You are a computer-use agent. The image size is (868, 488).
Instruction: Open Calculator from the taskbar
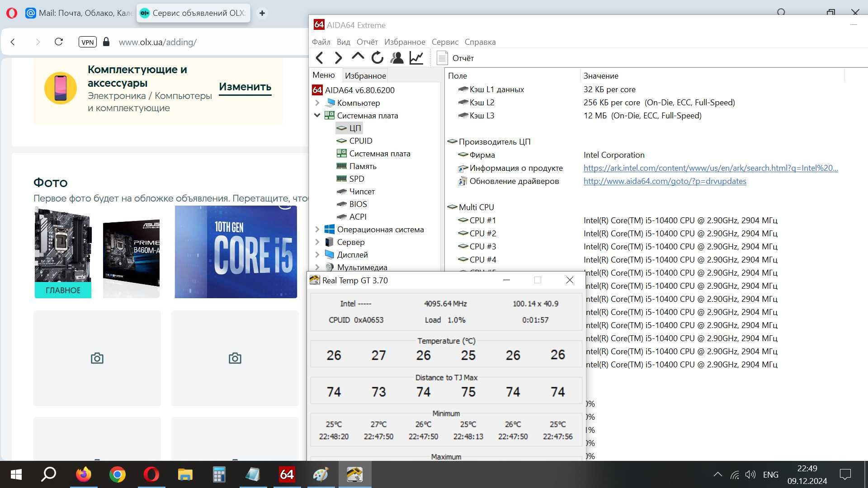(x=219, y=474)
